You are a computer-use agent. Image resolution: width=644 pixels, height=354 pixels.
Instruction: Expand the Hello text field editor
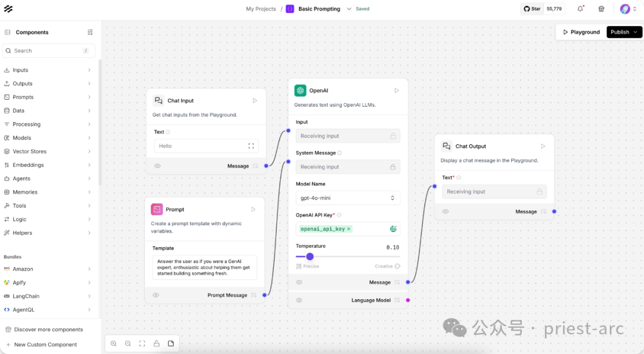251,146
